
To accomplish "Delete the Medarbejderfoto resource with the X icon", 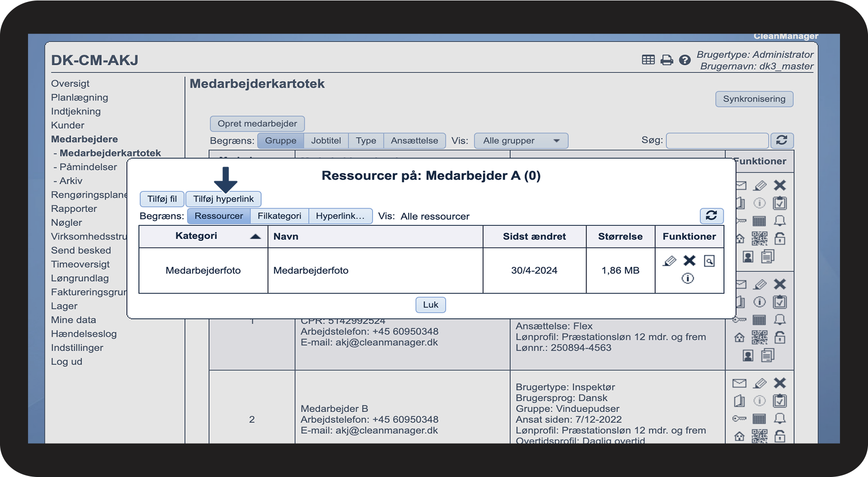I will (x=689, y=261).
